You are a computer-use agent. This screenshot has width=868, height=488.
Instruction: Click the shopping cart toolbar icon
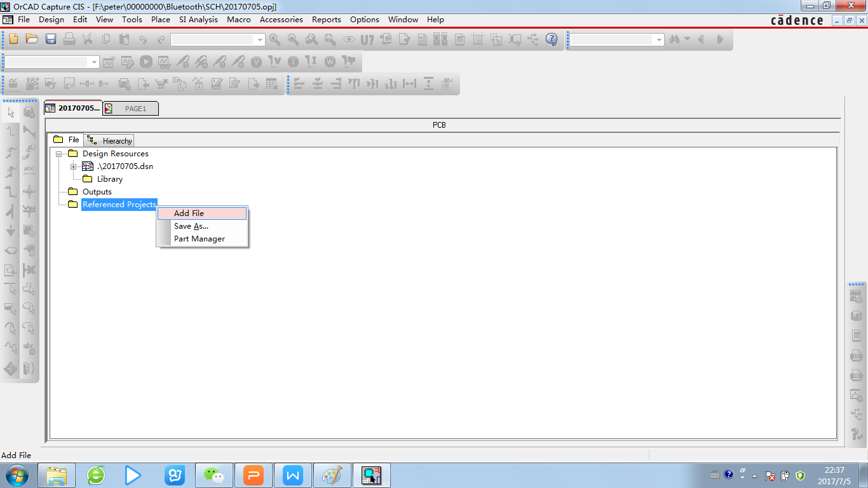tap(161, 83)
